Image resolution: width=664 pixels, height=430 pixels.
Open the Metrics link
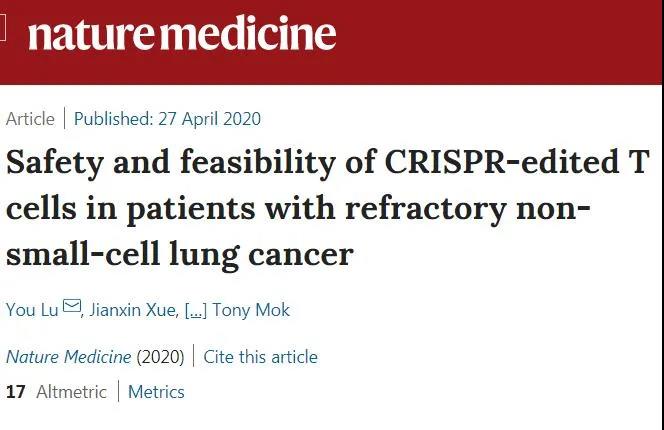156,392
